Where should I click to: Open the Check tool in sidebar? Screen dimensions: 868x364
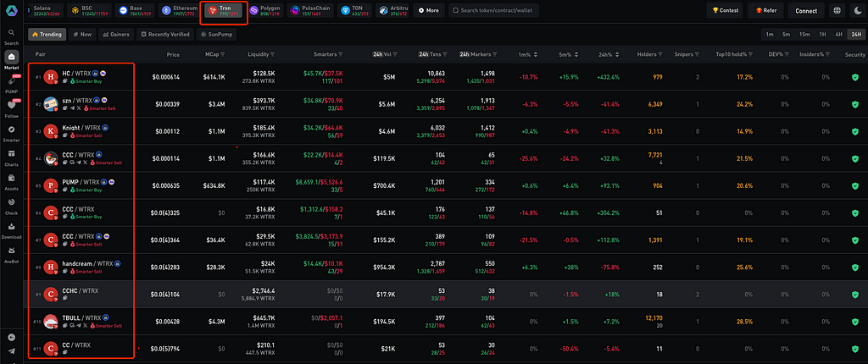[12, 205]
